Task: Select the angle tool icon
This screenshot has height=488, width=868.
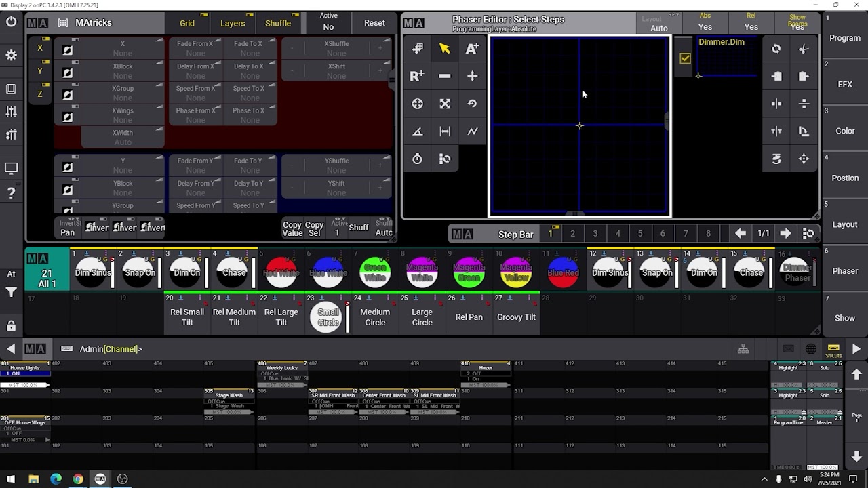Action: (417, 131)
